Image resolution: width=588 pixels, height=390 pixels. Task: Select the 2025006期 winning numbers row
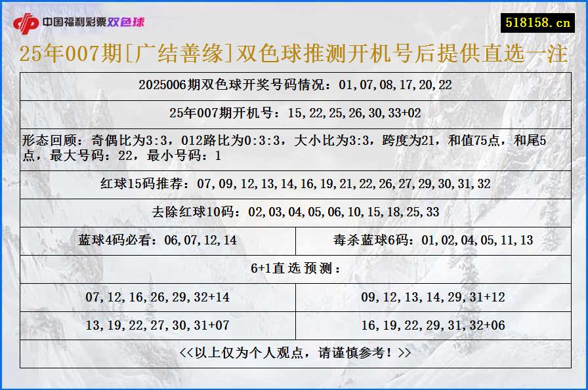pyautogui.click(x=294, y=84)
